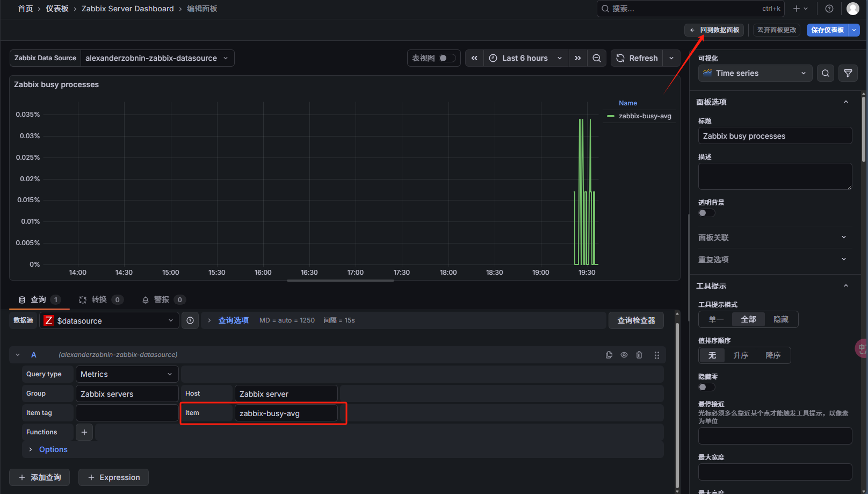Open the Time series visualization dropdown
This screenshot has height=494, width=868.
tap(755, 73)
